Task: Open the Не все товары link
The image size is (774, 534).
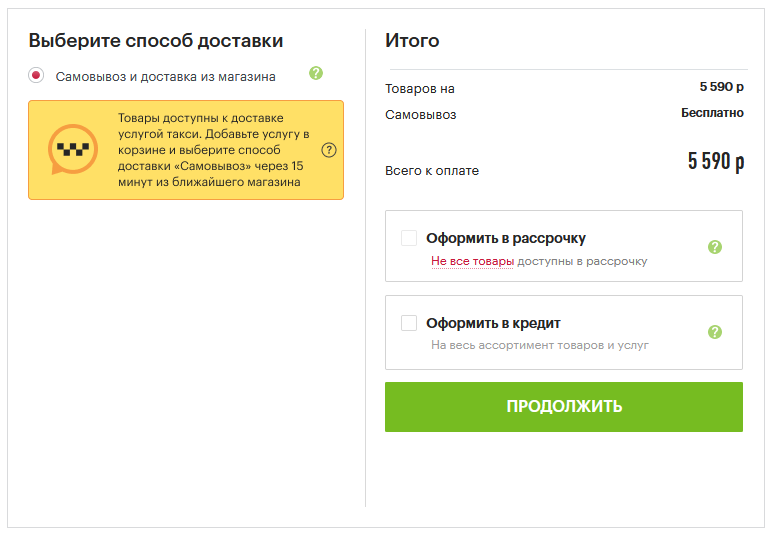Action: click(472, 261)
